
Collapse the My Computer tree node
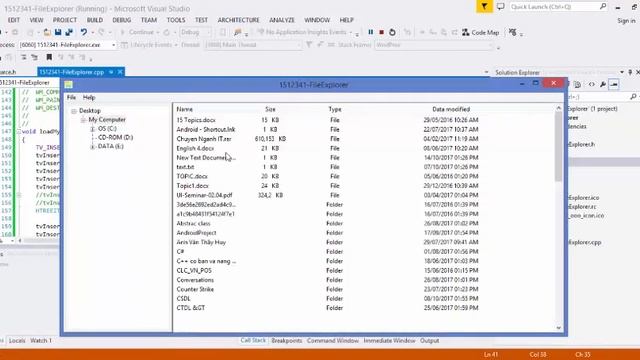[x=83, y=120]
